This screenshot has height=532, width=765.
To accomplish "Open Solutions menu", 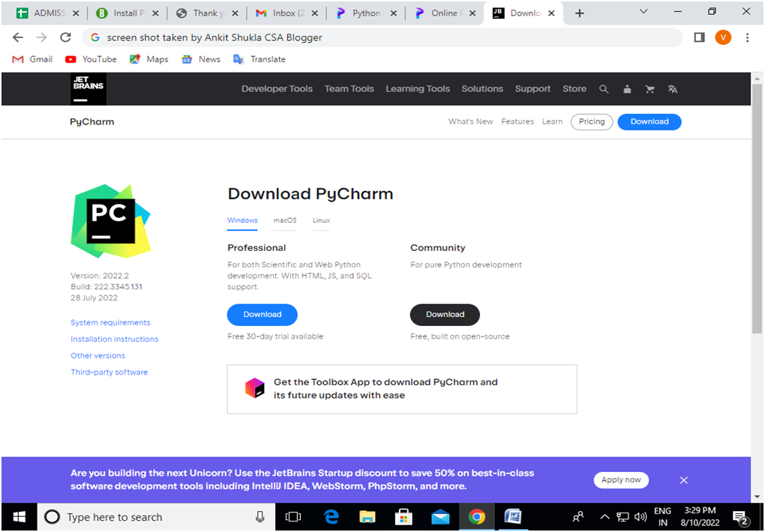I will coord(482,88).
